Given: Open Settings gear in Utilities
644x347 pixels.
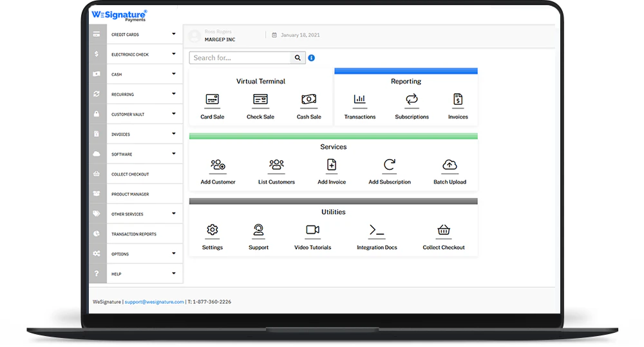Looking at the screenshot, I should tap(212, 230).
